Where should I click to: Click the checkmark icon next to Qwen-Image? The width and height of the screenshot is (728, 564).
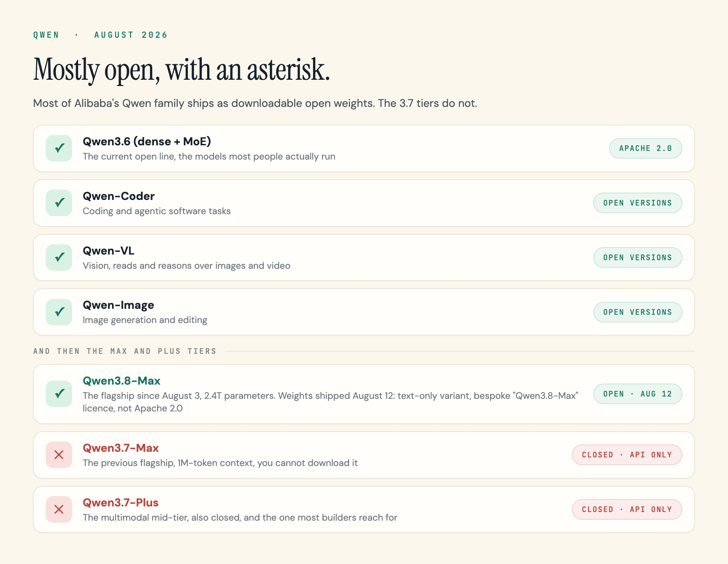pyautogui.click(x=59, y=312)
